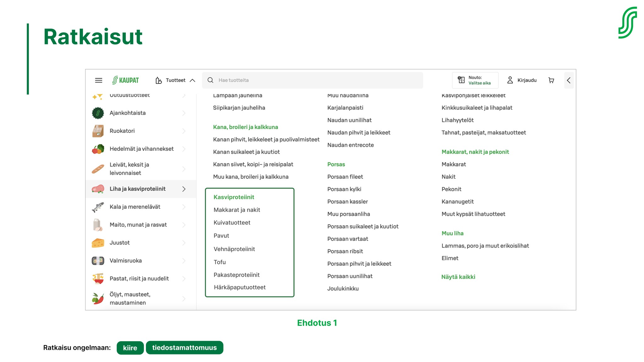Viewport: 644px width, 362px height.
Task: Expand the Liha ja kasviproteiinit chevron
Action: tap(184, 189)
